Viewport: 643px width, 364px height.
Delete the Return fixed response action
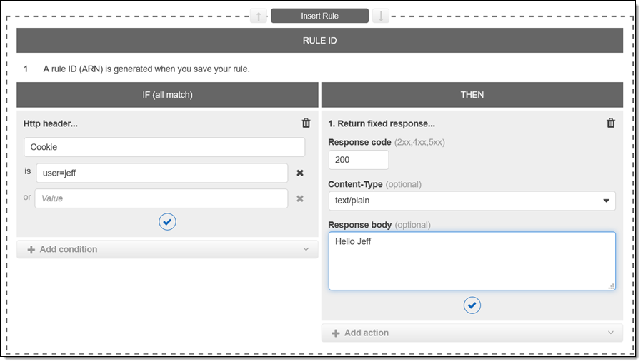pos(611,123)
